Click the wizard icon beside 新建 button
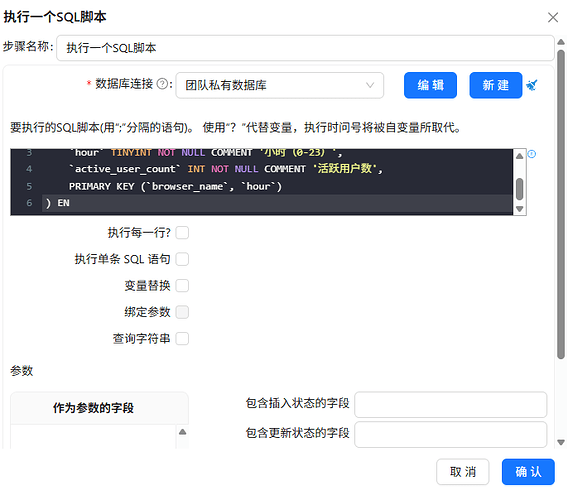The image size is (572, 500). (532, 85)
